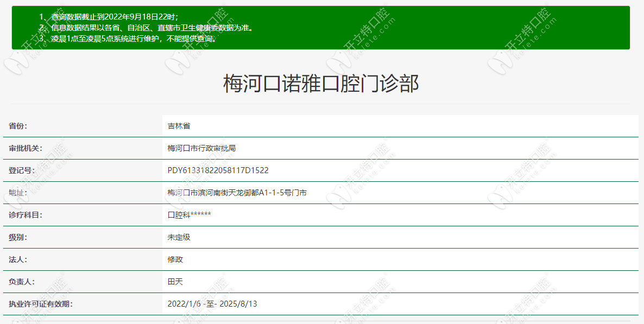
Task: Click the title 梅河口诺雅口腔门诊部
Action: click(321, 84)
